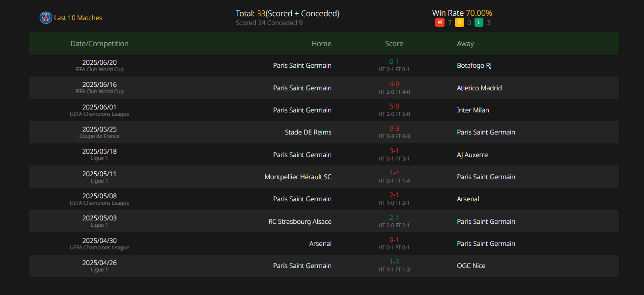Click OGC Nice away team
644x295 pixels.
click(471, 266)
